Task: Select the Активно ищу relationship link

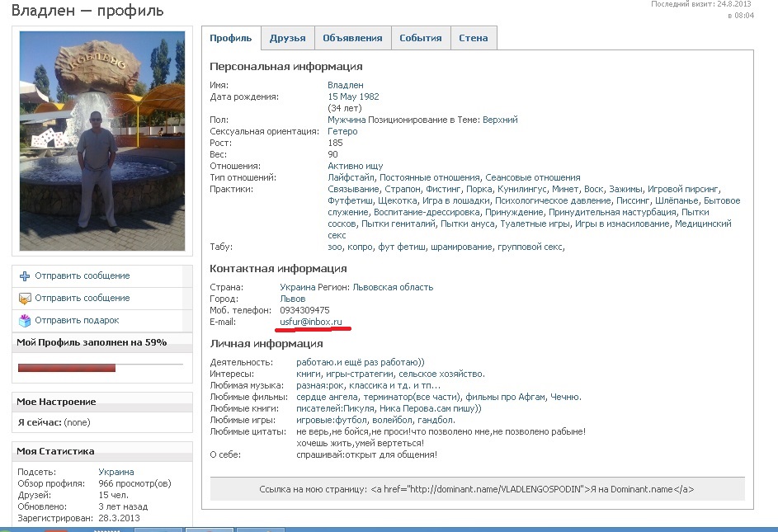Action: (x=356, y=166)
